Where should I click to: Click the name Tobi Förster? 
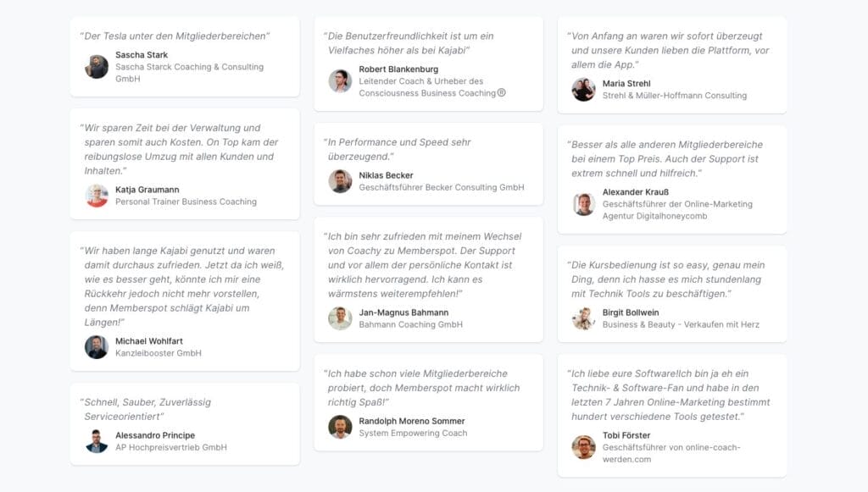pos(626,435)
